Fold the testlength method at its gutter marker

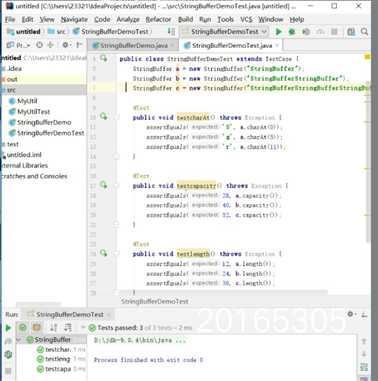coord(116,254)
